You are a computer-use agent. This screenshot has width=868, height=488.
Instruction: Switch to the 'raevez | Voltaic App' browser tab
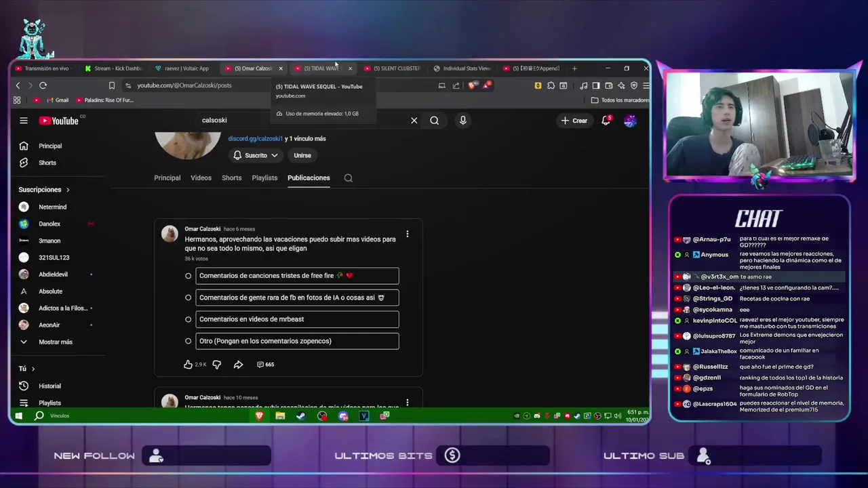183,68
